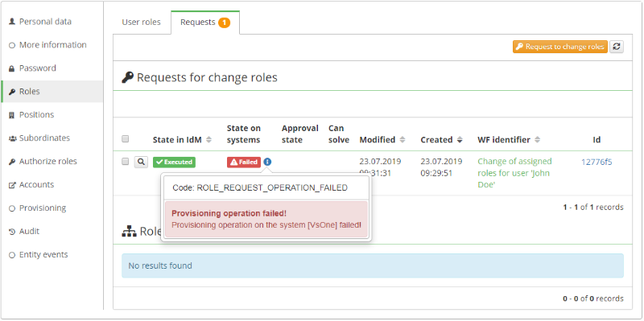The image size is (644, 321).
Task: Click the Password lock icon
Action: coord(12,68)
